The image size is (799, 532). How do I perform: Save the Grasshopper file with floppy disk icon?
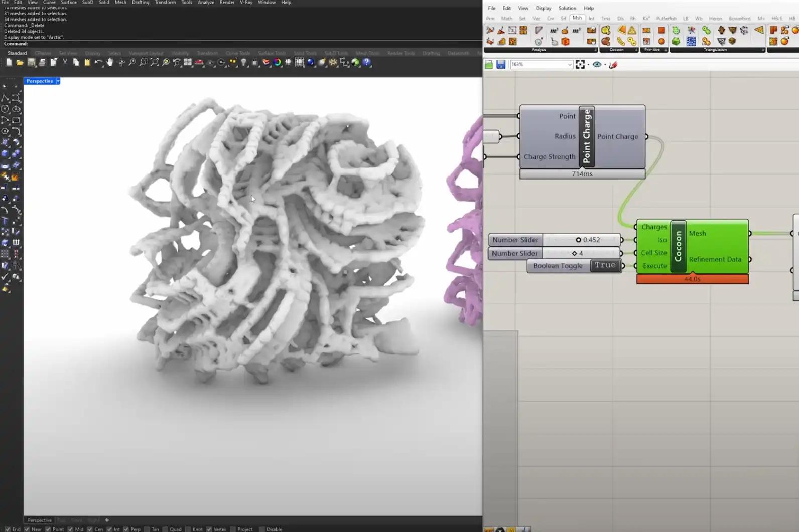[501, 65]
